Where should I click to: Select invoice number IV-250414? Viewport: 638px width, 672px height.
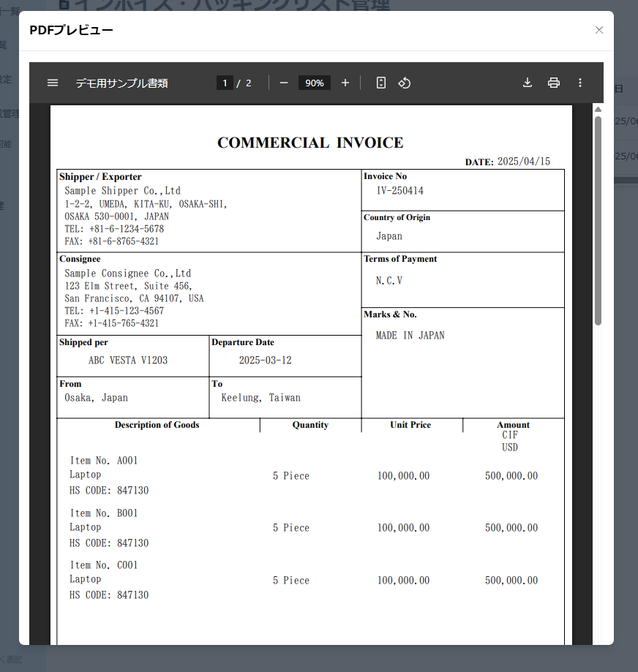[399, 191]
